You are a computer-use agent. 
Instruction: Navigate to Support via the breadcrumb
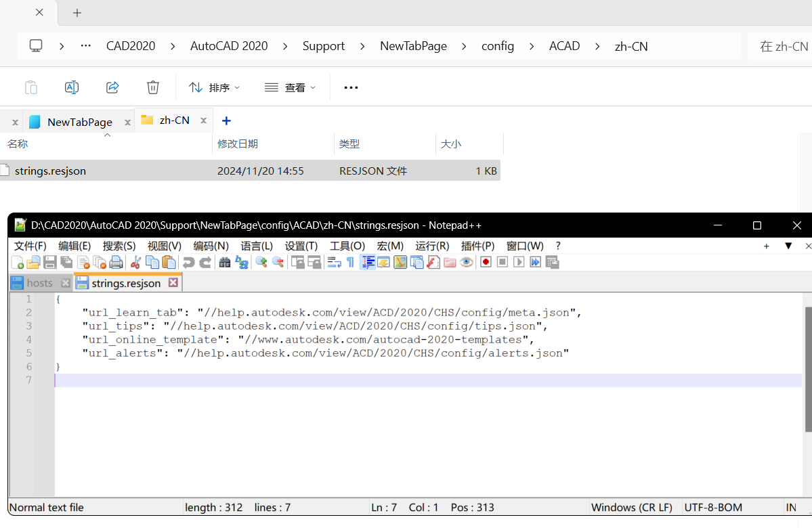click(324, 45)
